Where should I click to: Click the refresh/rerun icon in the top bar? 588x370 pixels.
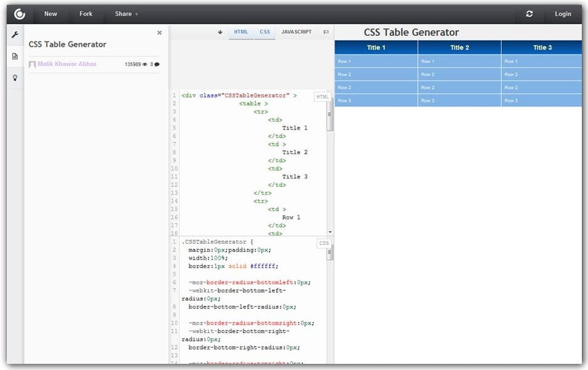529,14
